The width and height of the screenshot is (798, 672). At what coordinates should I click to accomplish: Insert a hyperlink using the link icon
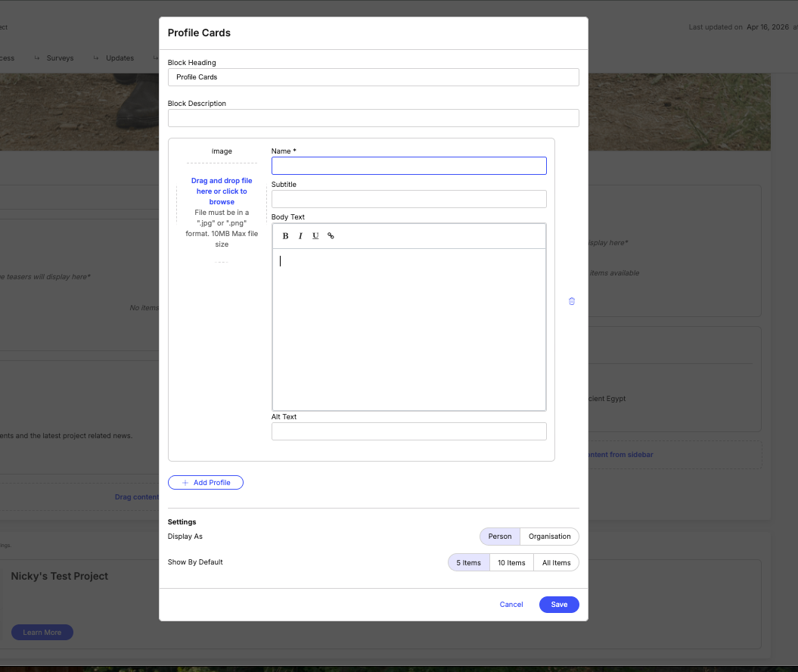[331, 235]
